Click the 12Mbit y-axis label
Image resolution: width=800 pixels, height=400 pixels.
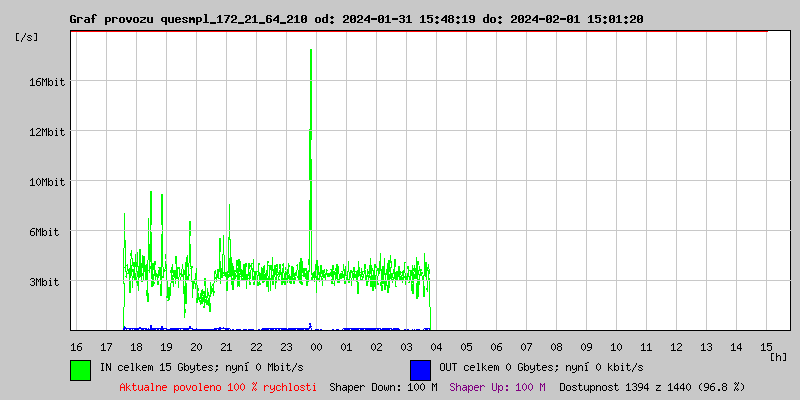(x=47, y=132)
